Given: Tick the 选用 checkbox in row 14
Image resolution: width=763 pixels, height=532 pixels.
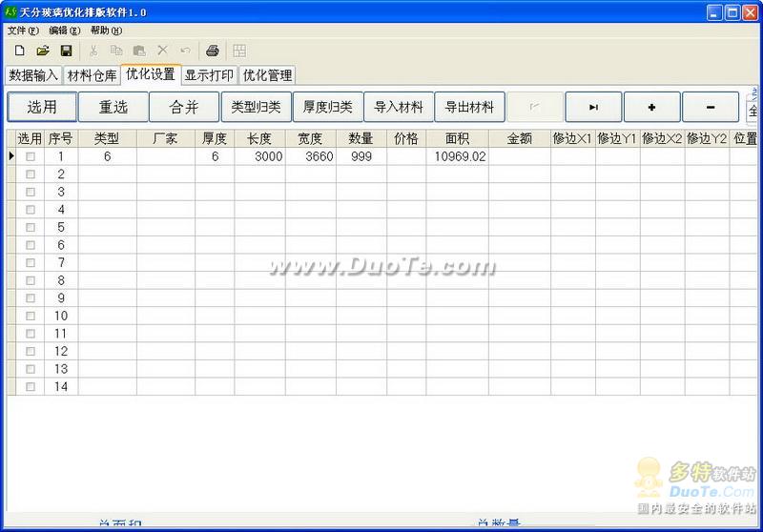Looking at the screenshot, I should pyautogui.click(x=31, y=386).
